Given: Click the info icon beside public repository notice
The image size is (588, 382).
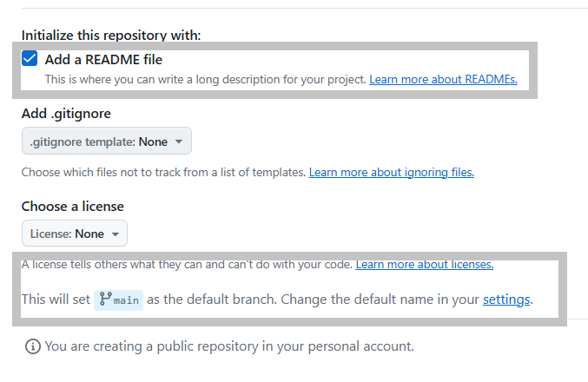Looking at the screenshot, I should [x=33, y=346].
